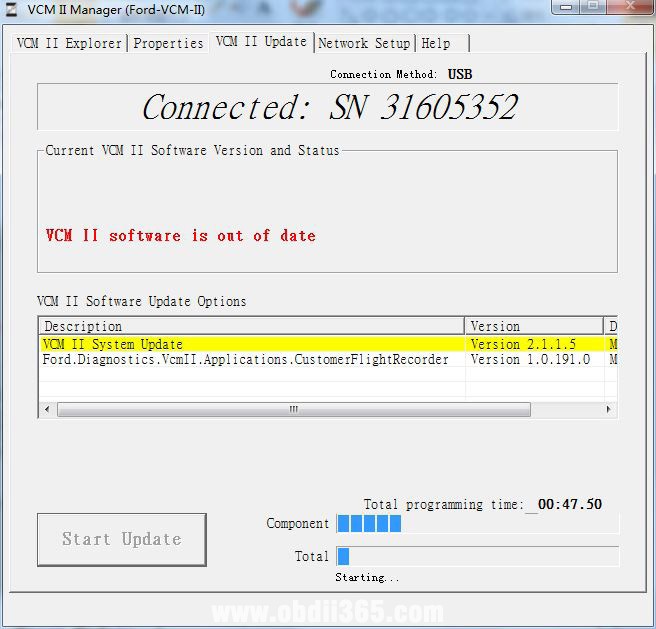Close the VCM II Manager window

coord(630,7)
